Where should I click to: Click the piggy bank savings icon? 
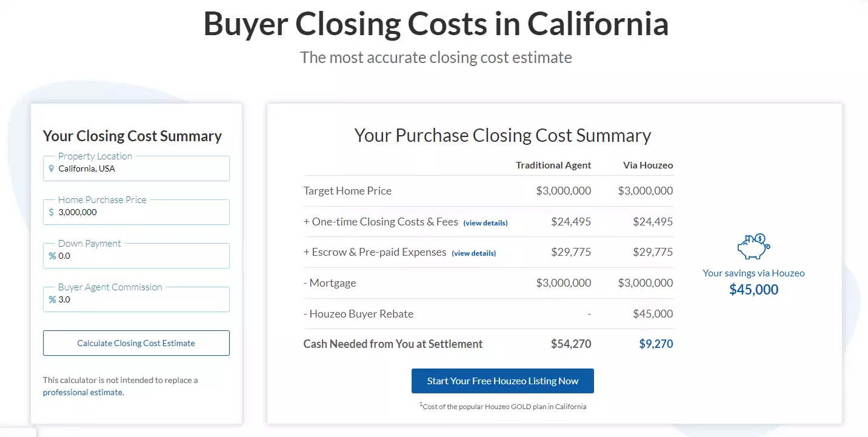[753, 247]
